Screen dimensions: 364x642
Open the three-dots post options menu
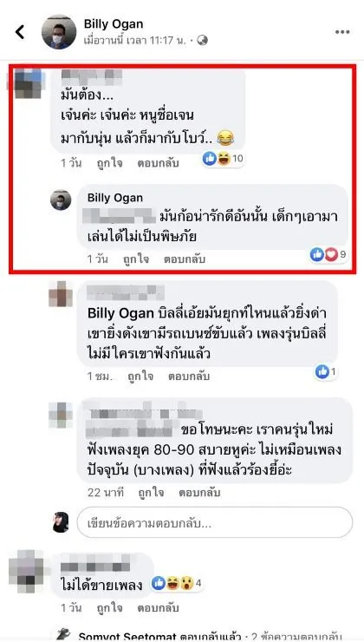coord(342,32)
